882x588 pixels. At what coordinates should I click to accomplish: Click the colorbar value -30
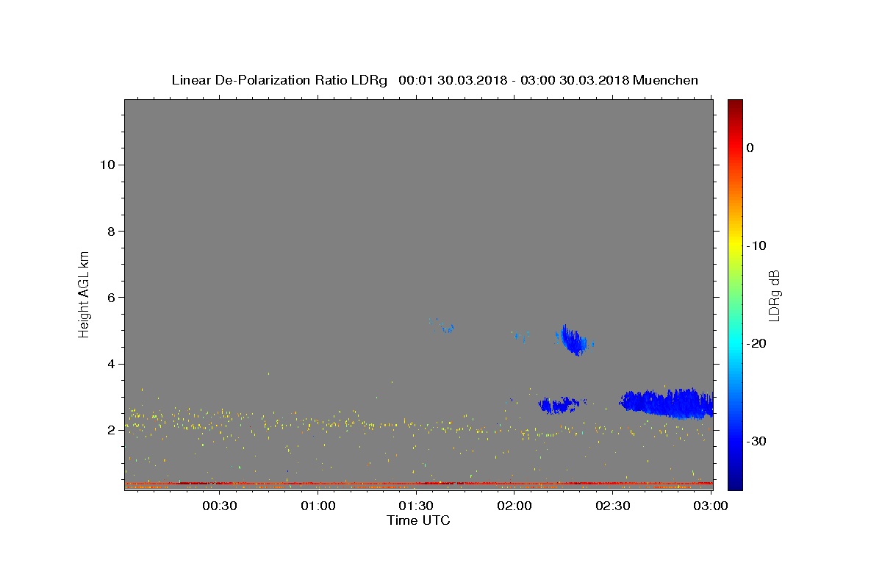click(756, 441)
